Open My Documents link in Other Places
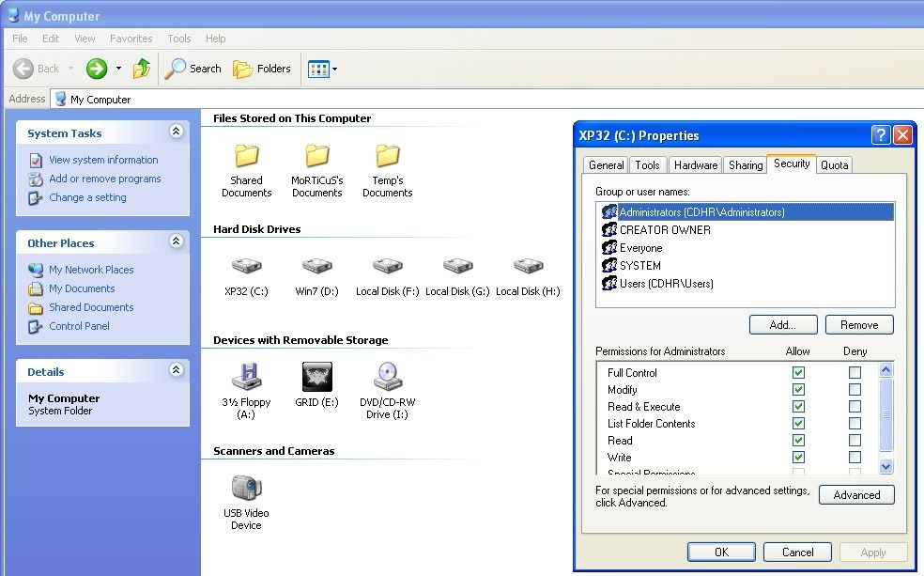The width and height of the screenshot is (924, 576). pyautogui.click(x=82, y=288)
